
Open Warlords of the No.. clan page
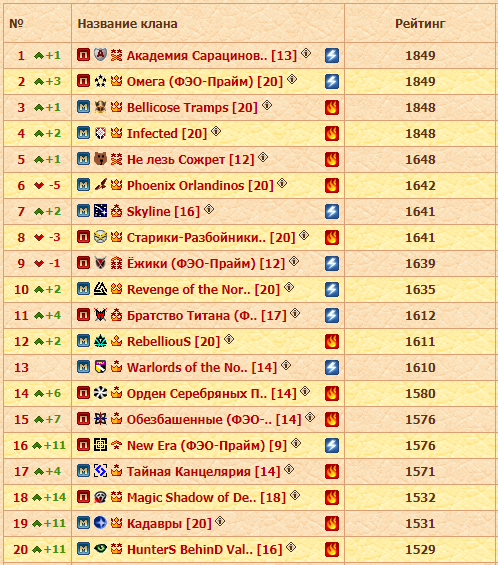click(202, 367)
